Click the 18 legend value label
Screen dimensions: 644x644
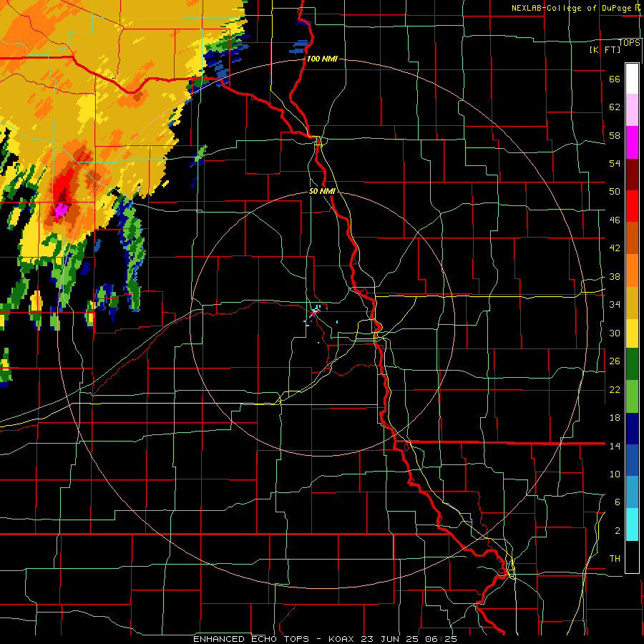click(x=615, y=418)
